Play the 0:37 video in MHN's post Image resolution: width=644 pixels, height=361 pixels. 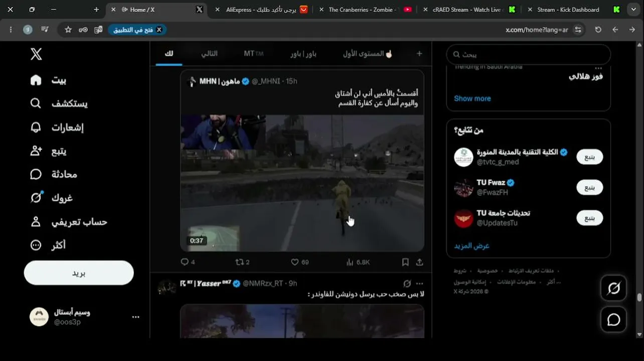(302, 183)
